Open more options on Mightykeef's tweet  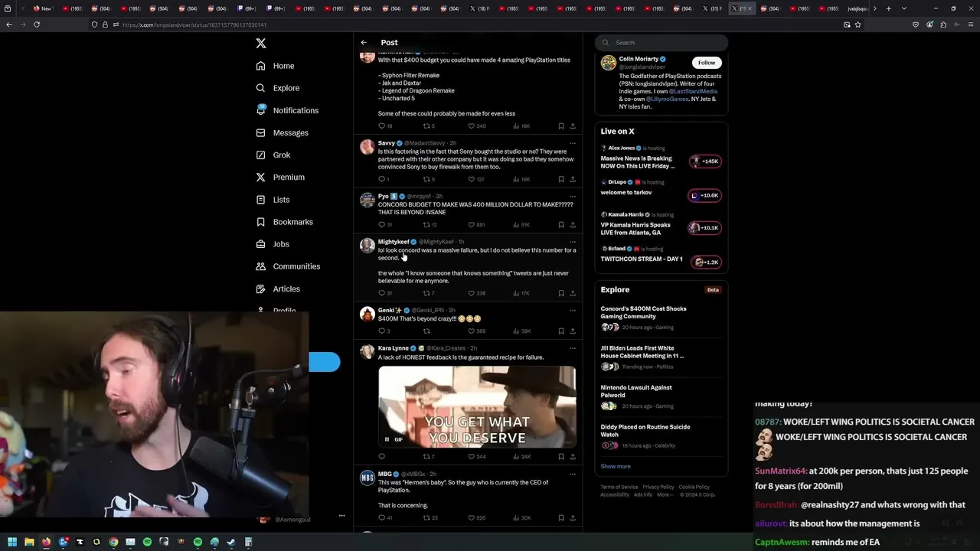point(572,242)
